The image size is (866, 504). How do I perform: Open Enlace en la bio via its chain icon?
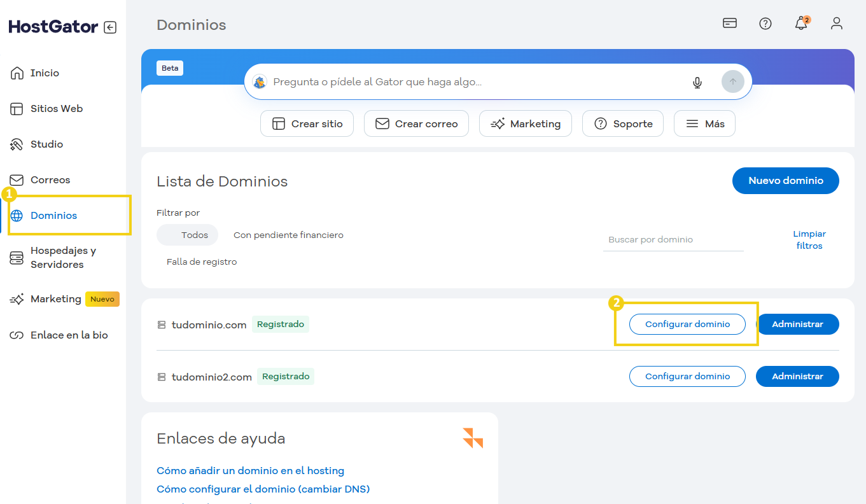click(17, 335)
